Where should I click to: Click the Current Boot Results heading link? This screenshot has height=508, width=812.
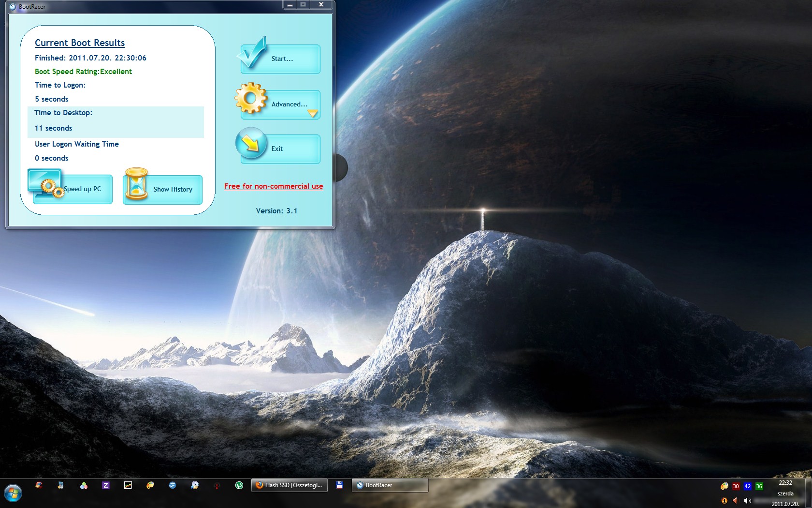click(80, 43)
